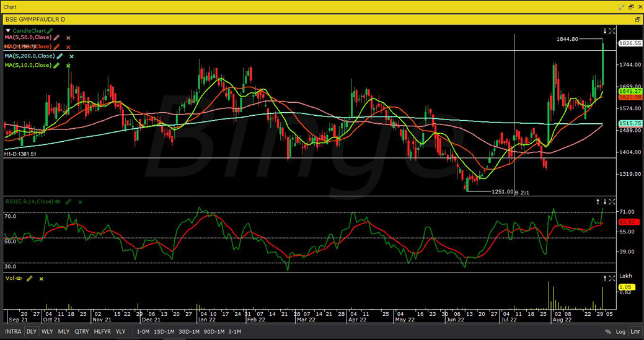644x340 pixels.
Task: Click the link icon in Chart title bar
Action: click(x=622, y=7)
